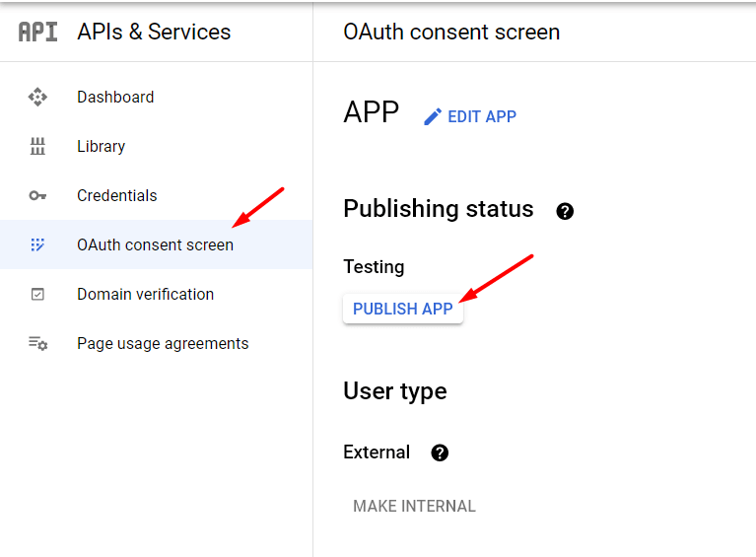Click the Domain verification checkbox icon
Image resolution: width=756 pixels, height=557 pixels.
37,294
